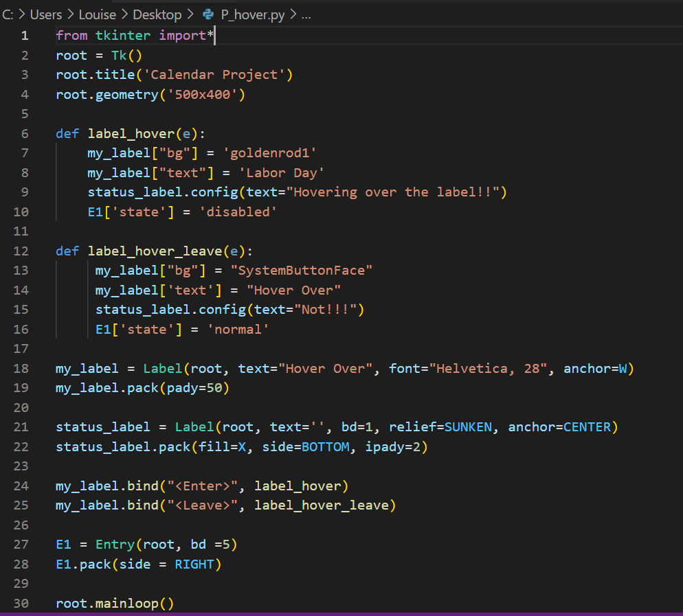683x616 pixels.
Task: Place cursor on 'from tkinter import*' line
Action: (x=135, y=35)
